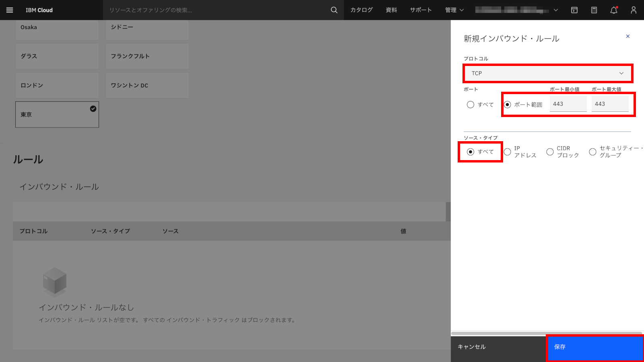Click the キャンセル button

click(471, 346)
